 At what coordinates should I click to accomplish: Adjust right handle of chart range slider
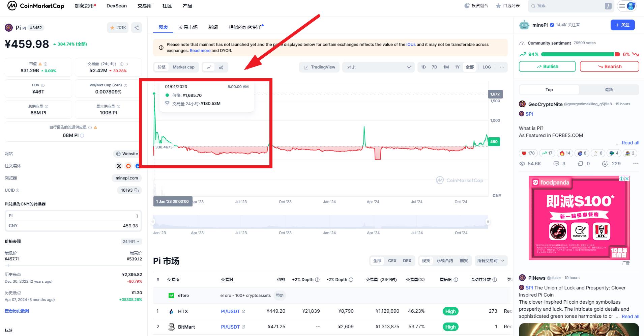[488, 222]
